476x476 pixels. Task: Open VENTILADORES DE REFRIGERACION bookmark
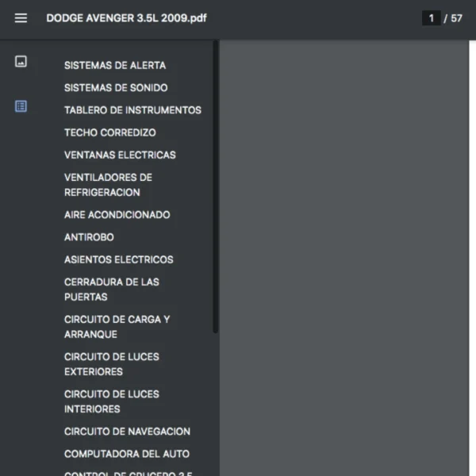(x=108, y=185)
